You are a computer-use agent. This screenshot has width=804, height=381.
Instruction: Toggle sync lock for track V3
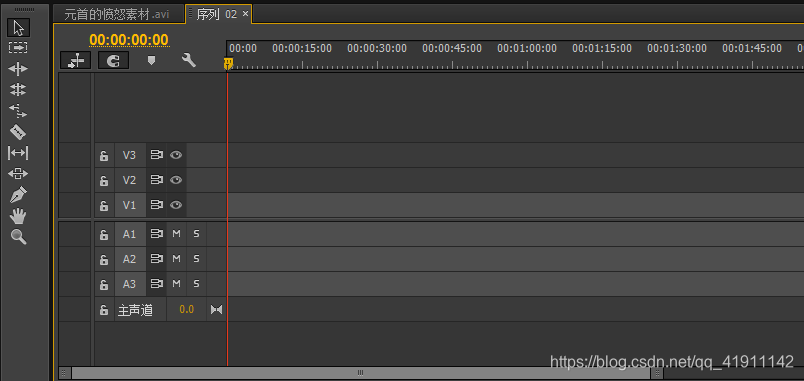pyautogui.click(x=156, y=154)
